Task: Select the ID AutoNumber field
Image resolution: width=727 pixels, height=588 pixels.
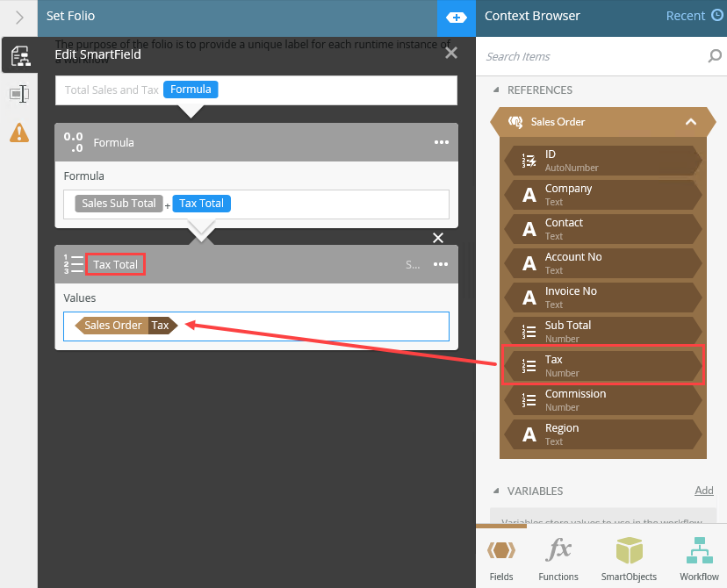Action: [602, 161]
